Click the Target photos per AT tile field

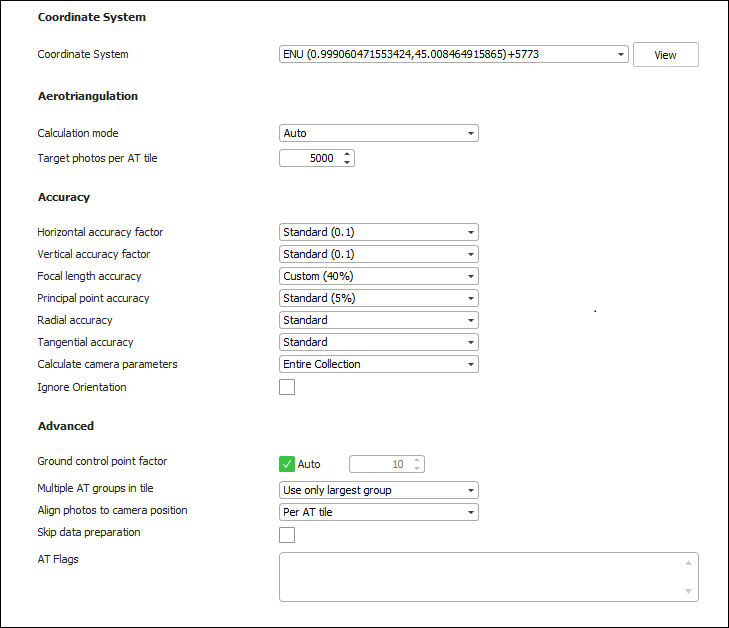(310, 158)
